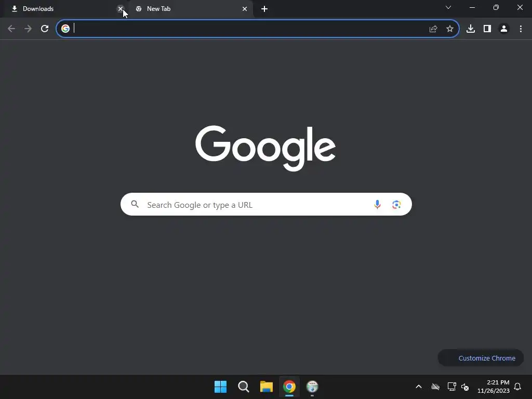Click the Search Google or type a URL box
Viewport: 532px width, 399px height.
click(266, 204)
